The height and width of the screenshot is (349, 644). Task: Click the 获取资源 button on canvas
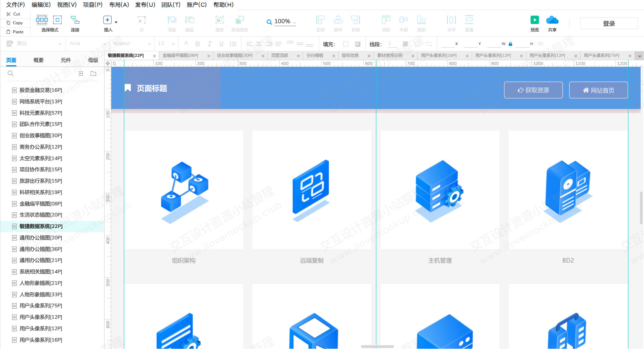pyautogui.click(x=533, y=90)
